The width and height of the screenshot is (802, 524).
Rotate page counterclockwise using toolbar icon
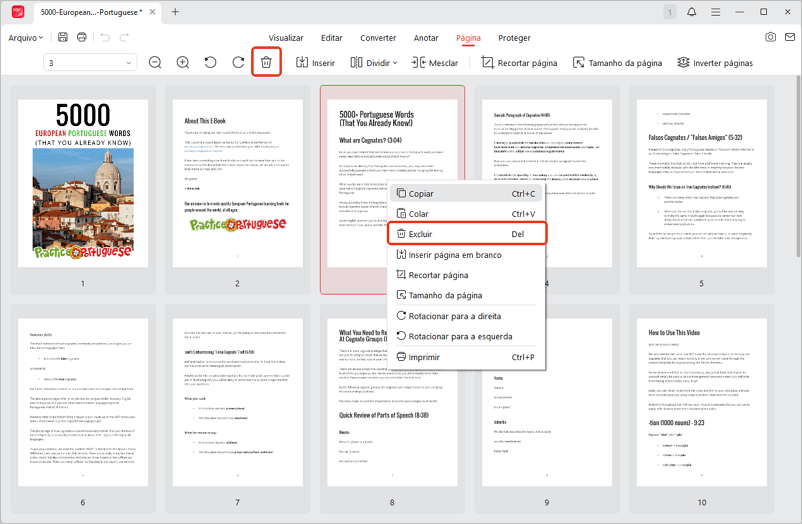(x=210, y=62)
